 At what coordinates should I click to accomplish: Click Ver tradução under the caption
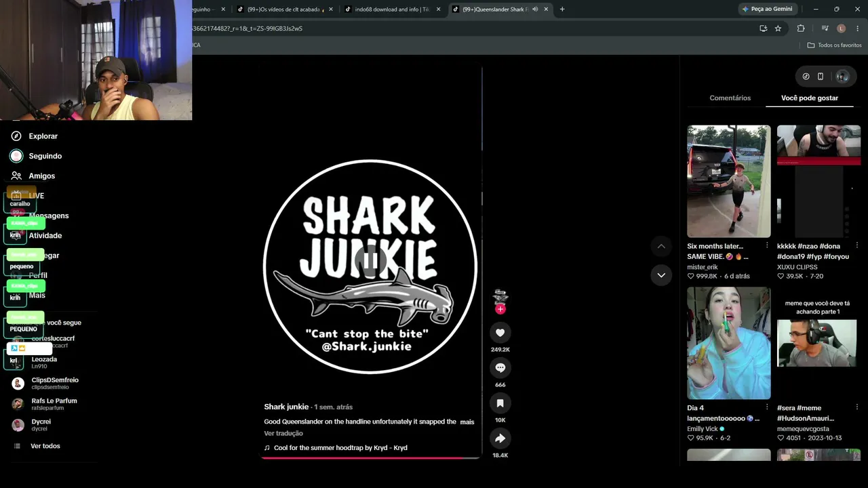pos(283,433)
